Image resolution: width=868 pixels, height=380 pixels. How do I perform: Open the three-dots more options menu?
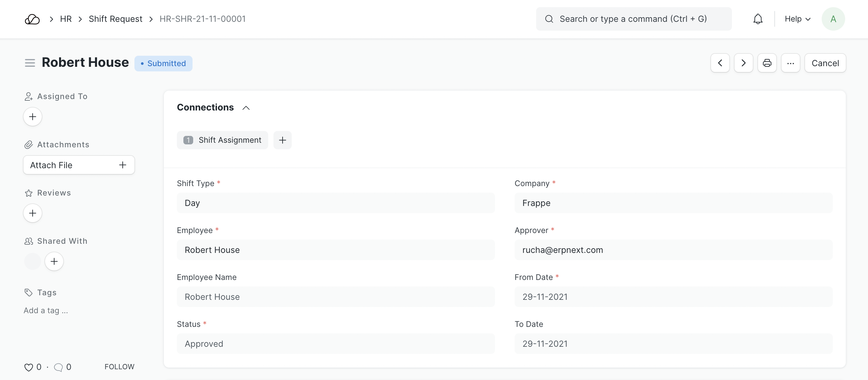click(790, 63)
